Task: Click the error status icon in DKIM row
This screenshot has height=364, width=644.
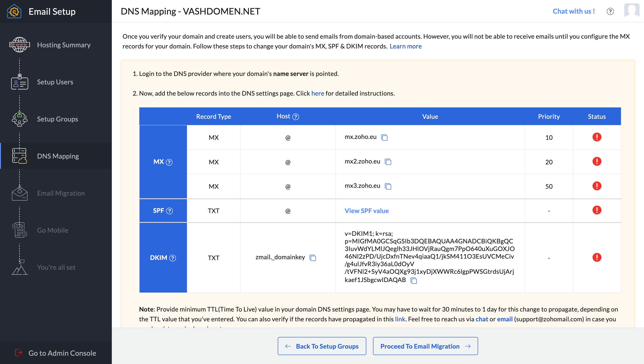Action: coord(597,257)
